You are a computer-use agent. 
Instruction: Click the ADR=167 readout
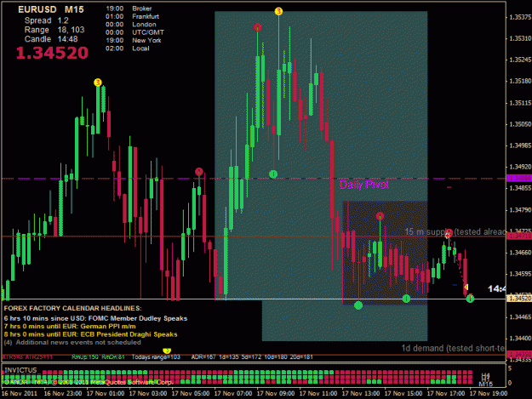pos(203,357)
